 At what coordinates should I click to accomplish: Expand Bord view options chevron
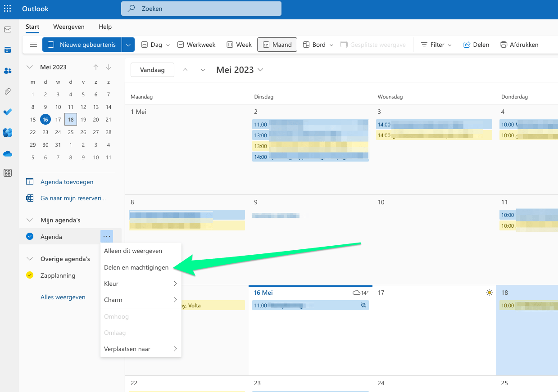(331, 45)
